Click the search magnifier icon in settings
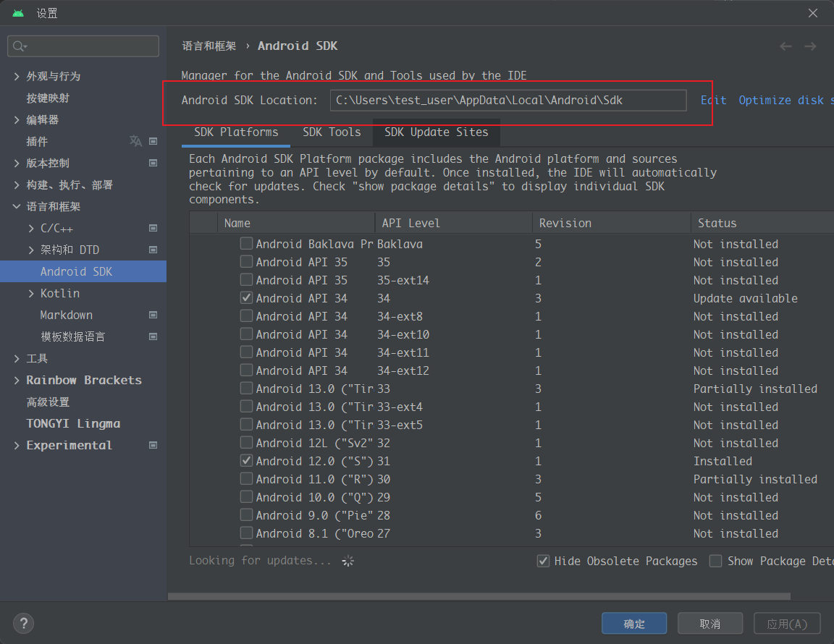Image resolution: width=834 pixels, height=644 pixels. pyautogui.click(x=19, y=46)
